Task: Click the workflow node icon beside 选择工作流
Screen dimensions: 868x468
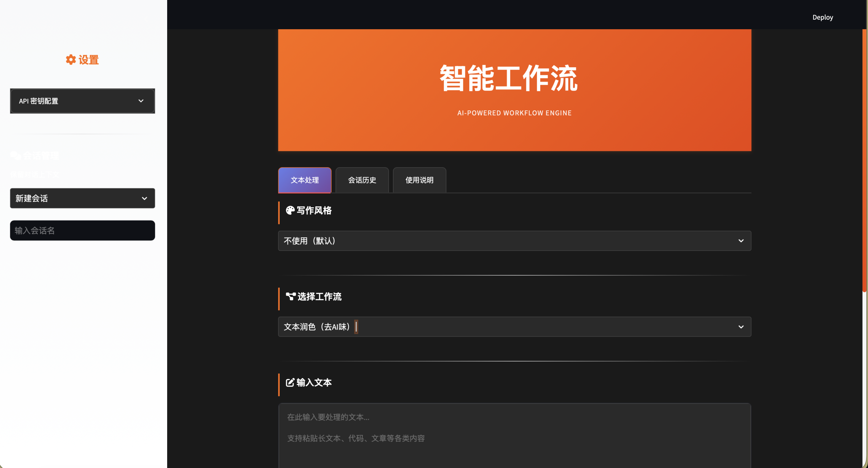Action: [x=291, y=297]
